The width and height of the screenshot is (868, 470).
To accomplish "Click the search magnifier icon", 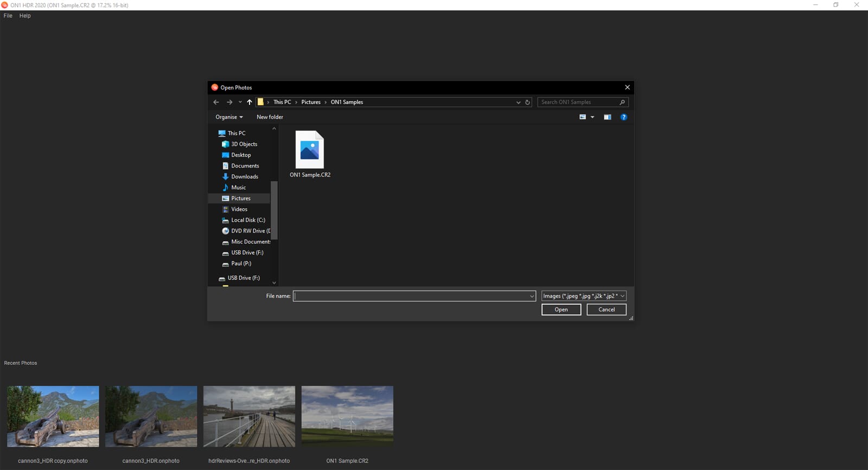I will 622,102.
